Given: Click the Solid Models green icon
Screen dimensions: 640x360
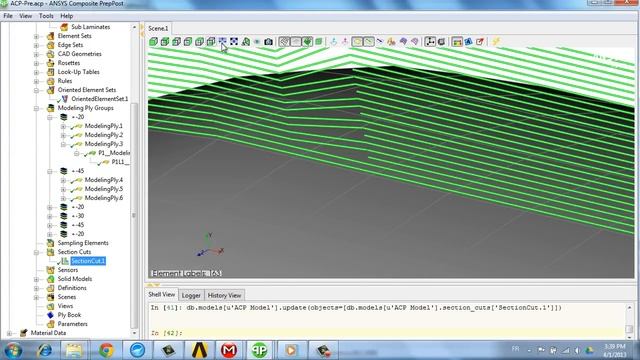Looking at the screenshot, I should (x=51, y=279).
